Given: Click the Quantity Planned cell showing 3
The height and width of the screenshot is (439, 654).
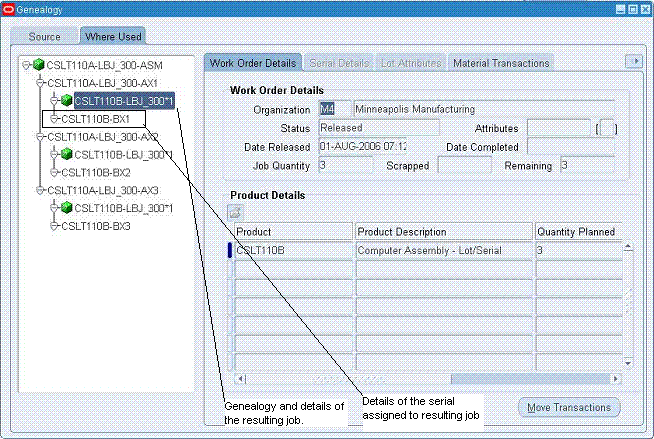Looking at the screenshot, I should coord(579,250).
